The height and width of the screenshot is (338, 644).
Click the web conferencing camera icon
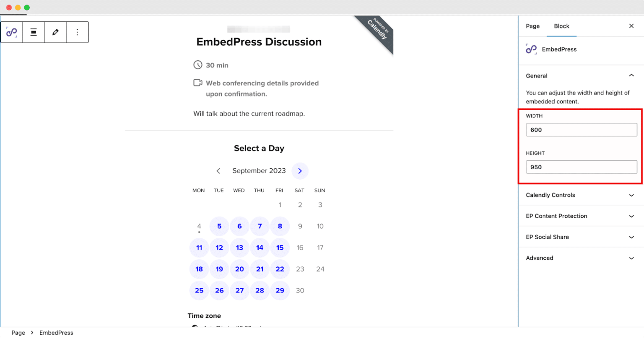pos(197,83)
